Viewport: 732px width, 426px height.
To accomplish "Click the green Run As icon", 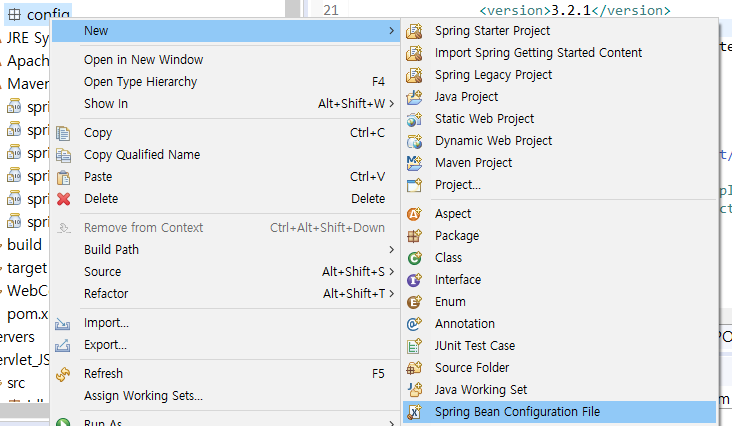I will [63, 422].
